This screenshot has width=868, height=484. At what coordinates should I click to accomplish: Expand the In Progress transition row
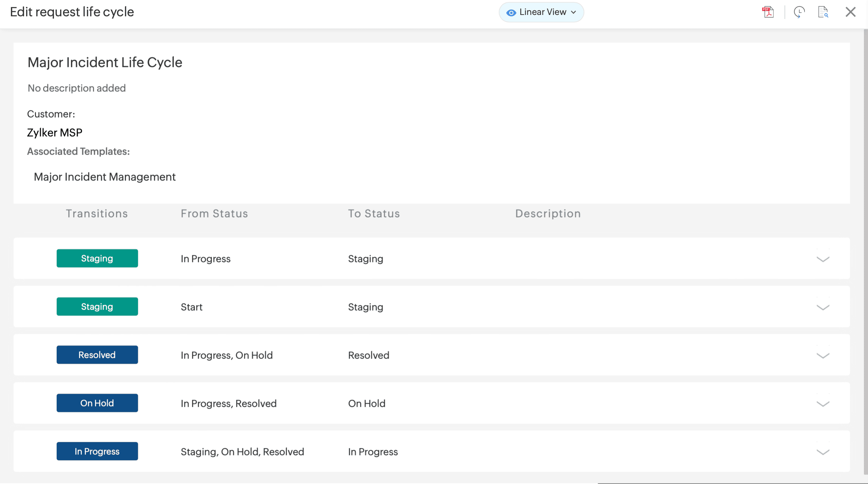pyautogui.click(x=822, y=452)
